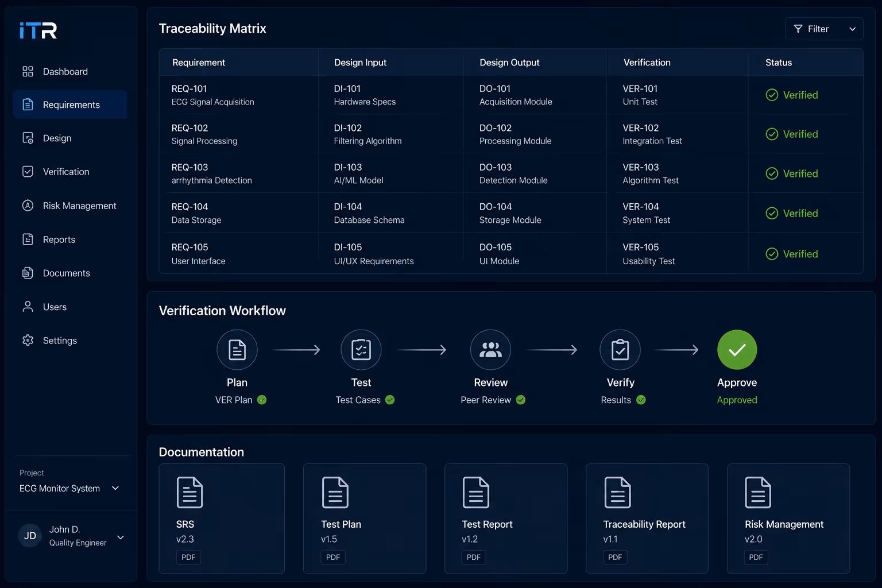This screenshot has width=882, height=588.
Task: Click the Test Plan document file icon
Action: (x=335, y=493)
